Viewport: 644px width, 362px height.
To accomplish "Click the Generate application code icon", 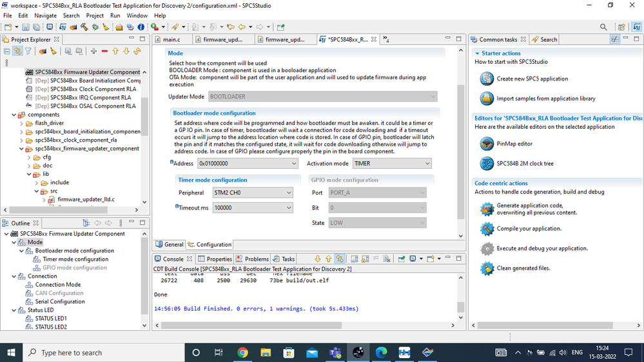I will [x=487, y=209].
